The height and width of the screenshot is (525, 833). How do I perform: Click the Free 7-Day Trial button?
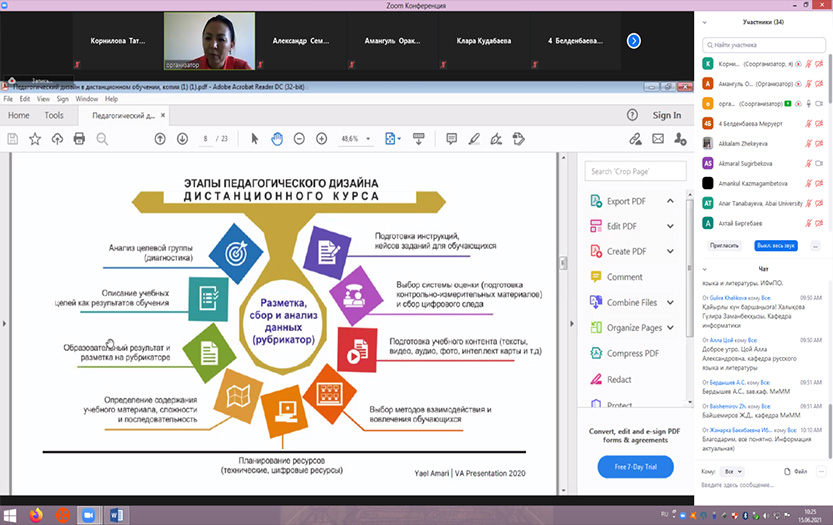pos(635,467)
